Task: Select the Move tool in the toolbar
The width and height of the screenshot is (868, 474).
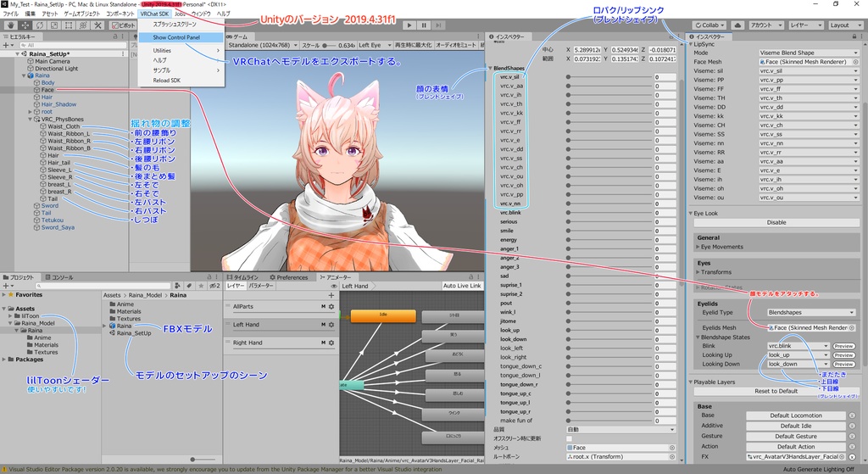Action: pos(25,25)
